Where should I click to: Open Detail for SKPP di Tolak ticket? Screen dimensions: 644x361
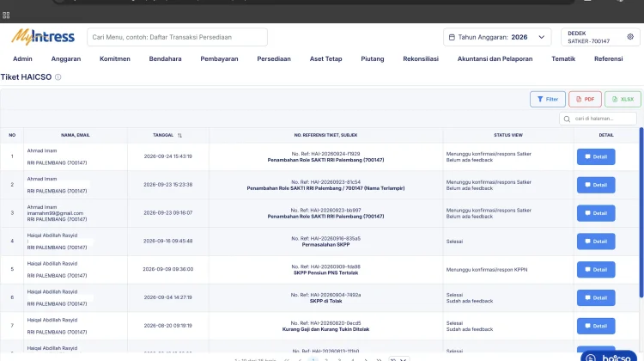coord(596,297)
